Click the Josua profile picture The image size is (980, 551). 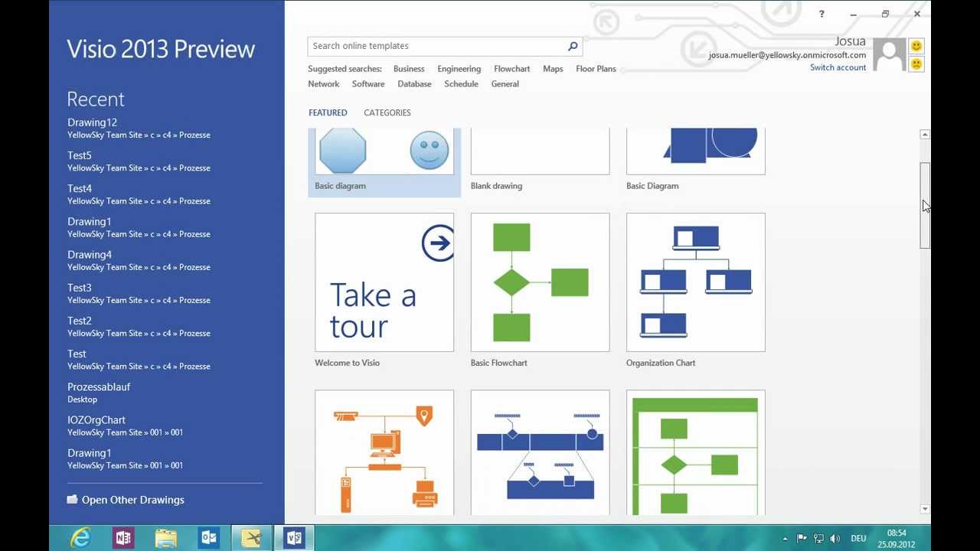click(x=890, y=55)
